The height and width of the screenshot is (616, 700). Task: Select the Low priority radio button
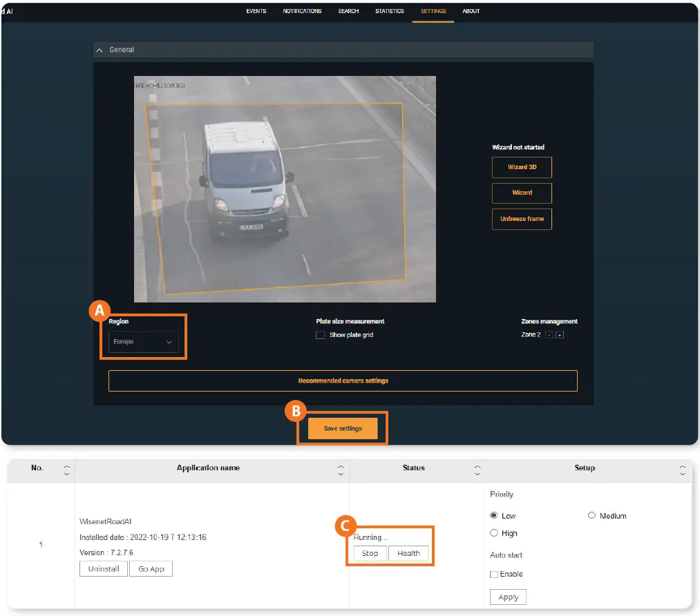pyautogui.click(x=494, y=516)
